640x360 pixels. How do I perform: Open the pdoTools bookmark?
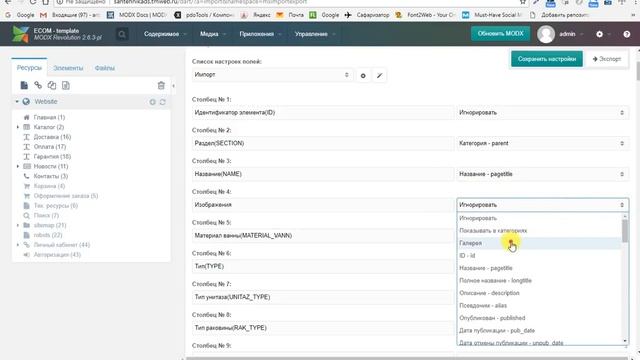tap(204, 15)
